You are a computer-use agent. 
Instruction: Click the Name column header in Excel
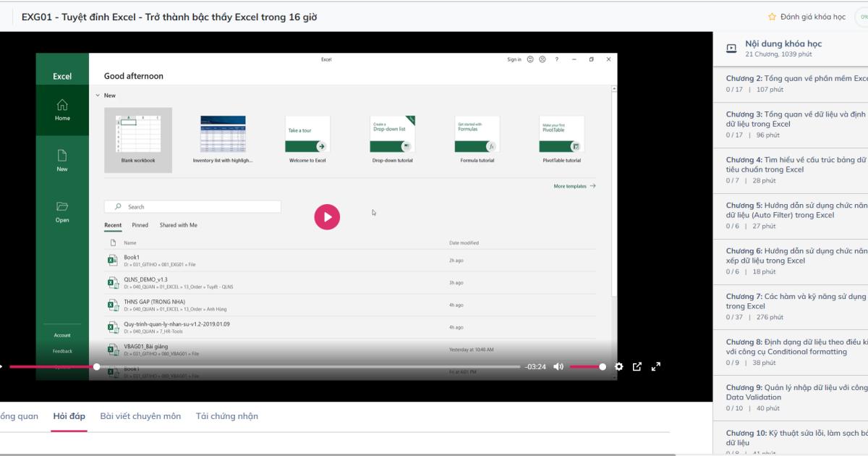pos(129,243)
